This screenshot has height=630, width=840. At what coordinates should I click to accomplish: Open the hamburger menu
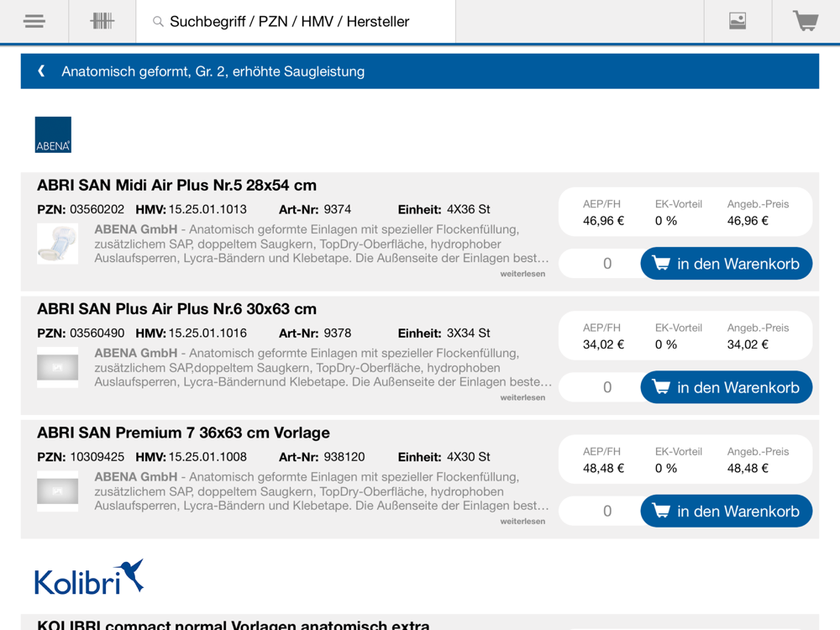(x=34, y=22)
